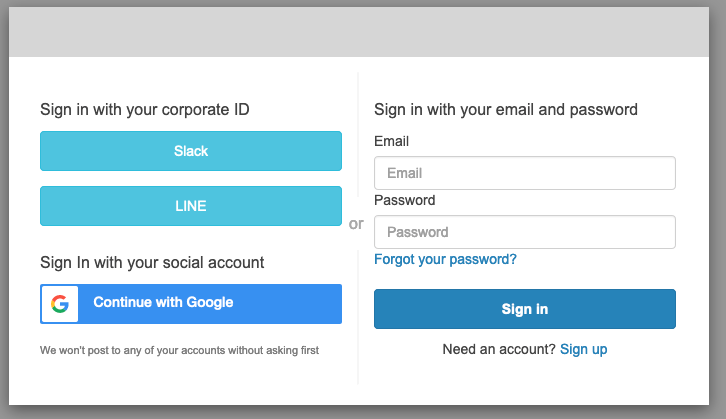Screen dimensions: 726x419
Task: Sign in using the Slack button
Action: [x=191, y=151]
